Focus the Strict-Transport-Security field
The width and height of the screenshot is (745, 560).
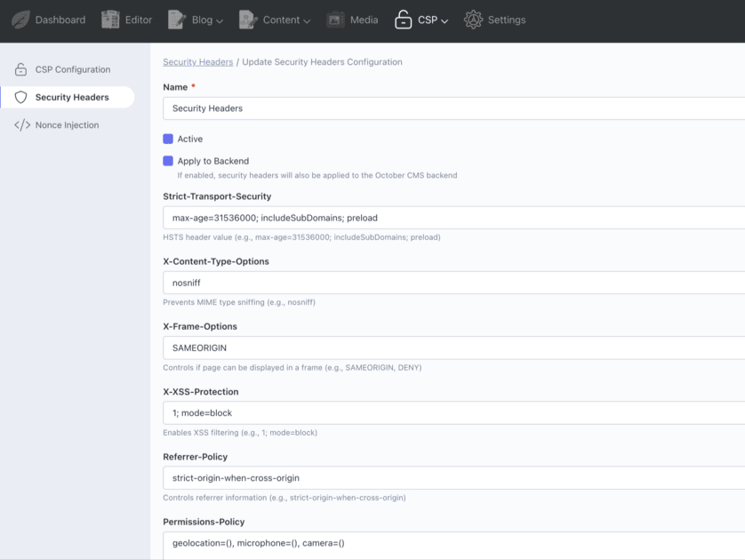[x=453, y=218]
